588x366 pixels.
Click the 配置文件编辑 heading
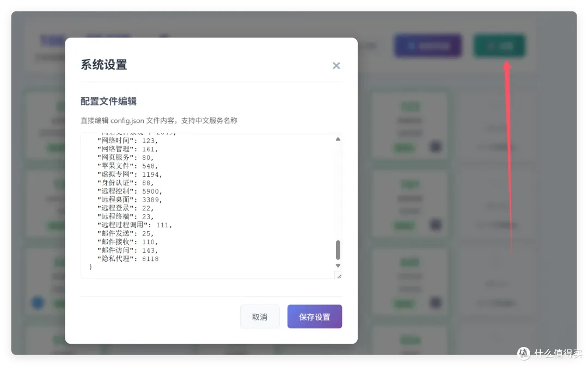click(108, 101)
